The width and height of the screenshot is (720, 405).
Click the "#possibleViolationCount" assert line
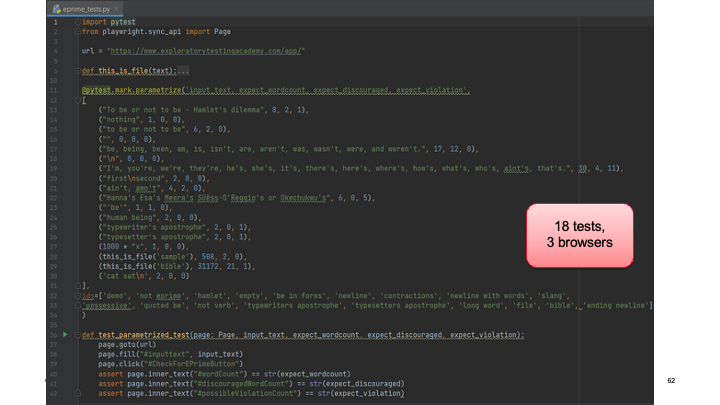(251, 394)
